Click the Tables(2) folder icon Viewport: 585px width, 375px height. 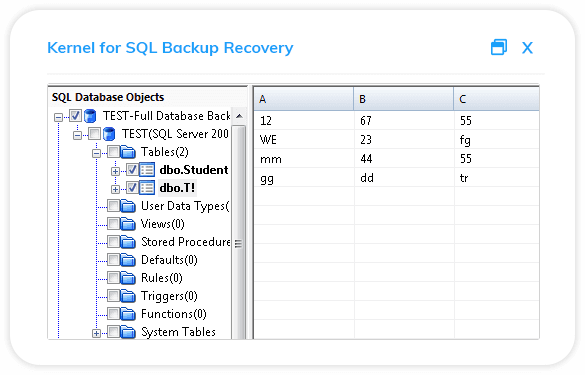128,152
